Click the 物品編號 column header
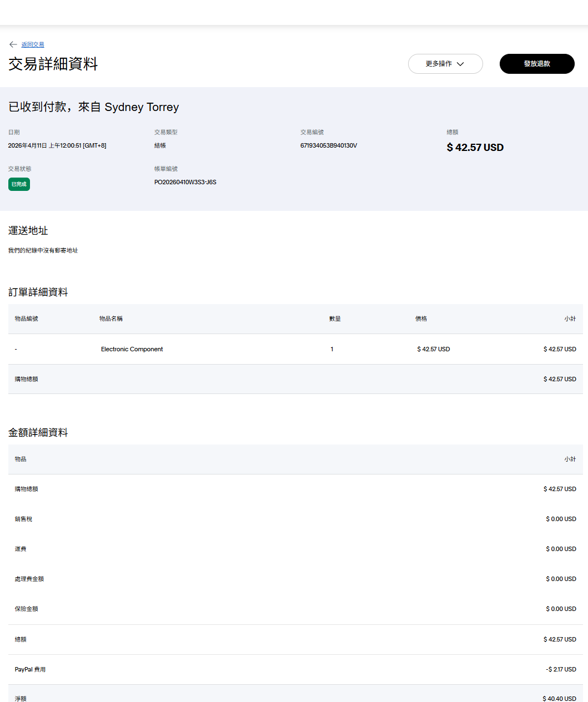This screenshot has width=588, height=702. (x=26, y=319)
